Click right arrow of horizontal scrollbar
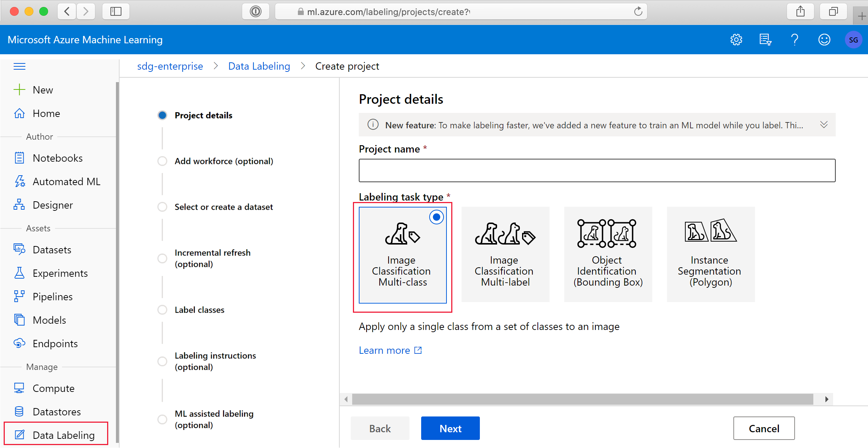The width and height of the screenshot is (868, 448). 827,399
